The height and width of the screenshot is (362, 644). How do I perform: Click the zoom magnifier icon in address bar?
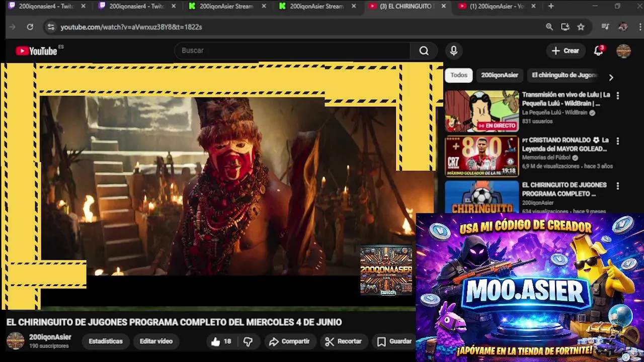549,27
